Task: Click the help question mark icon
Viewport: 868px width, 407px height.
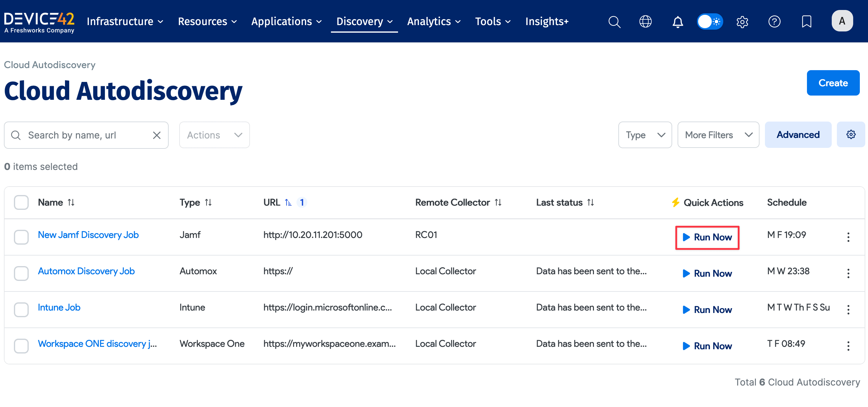Action: (774, 21)
